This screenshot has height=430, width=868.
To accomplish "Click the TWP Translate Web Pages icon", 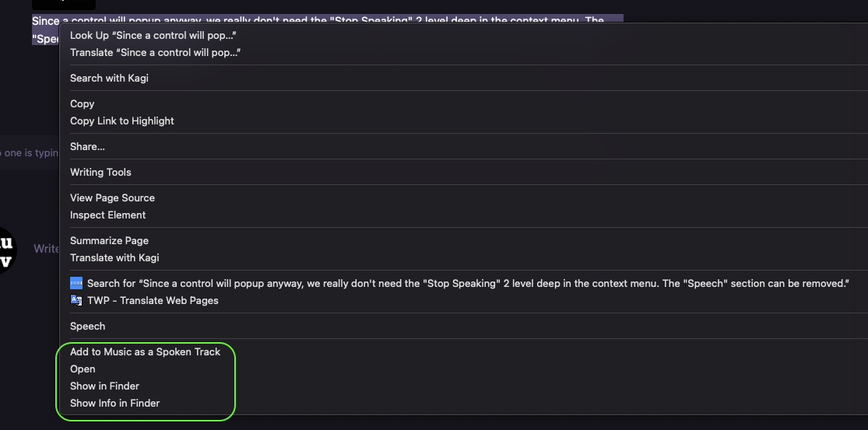I will point(76,301).
